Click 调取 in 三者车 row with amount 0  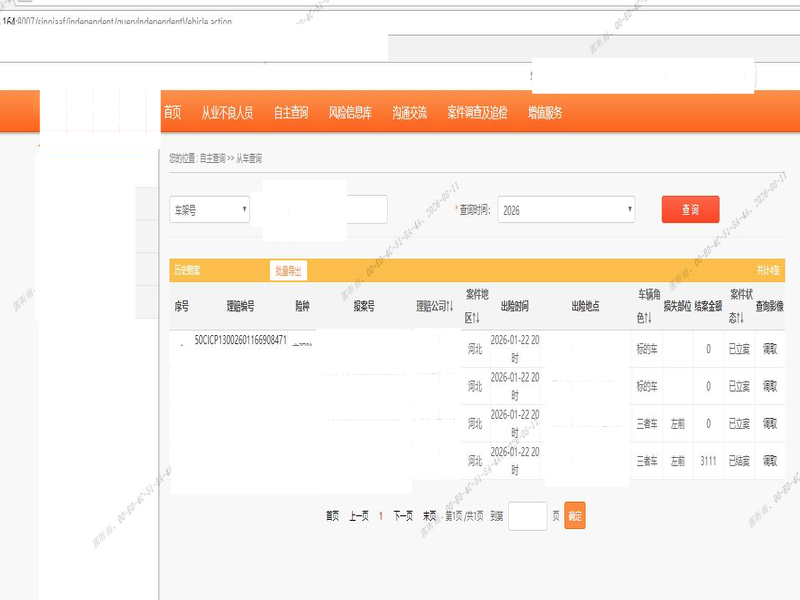coord(770,423)
